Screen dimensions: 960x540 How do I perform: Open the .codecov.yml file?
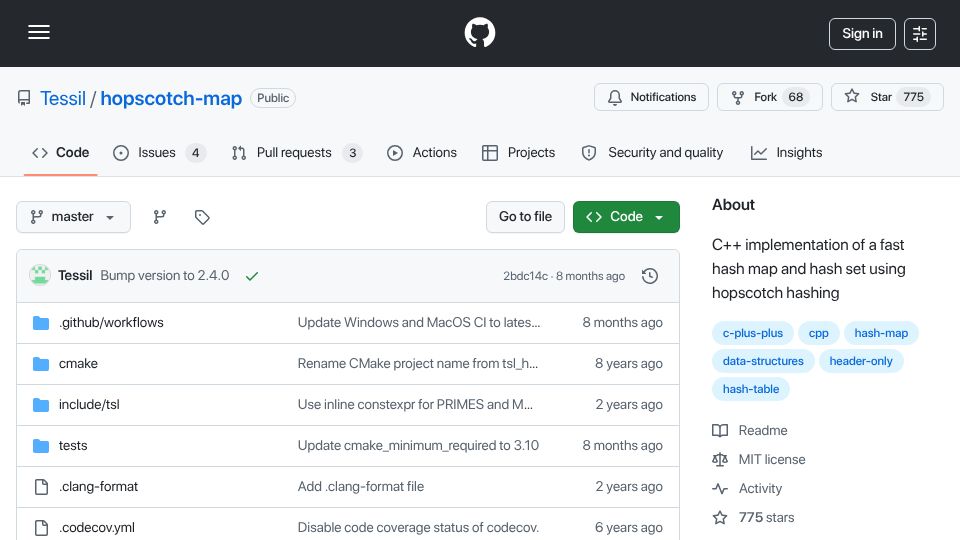pyautogui.click(x=97, y=528)
